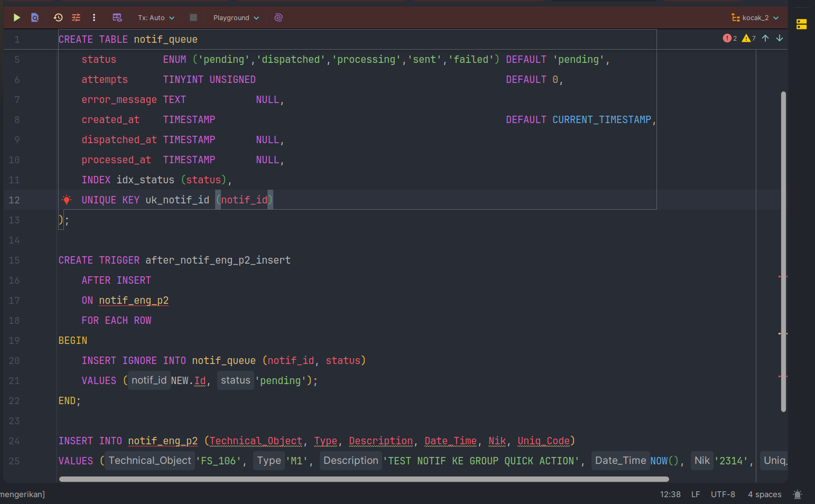Screen dimensions: 815x504
Task: Click 'idx_status' index name
Action: click(x=145, y=180)
